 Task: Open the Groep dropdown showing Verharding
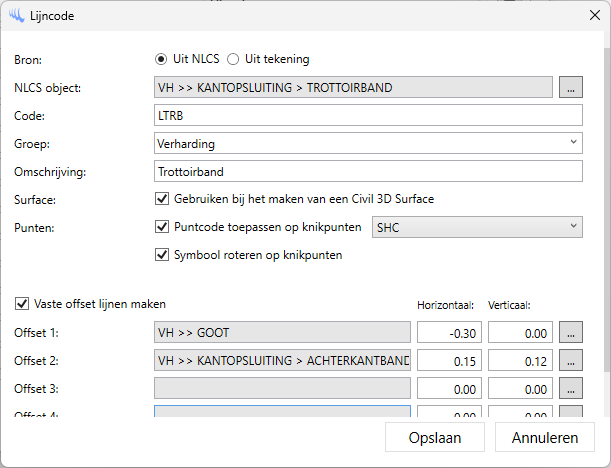point(368,143)
